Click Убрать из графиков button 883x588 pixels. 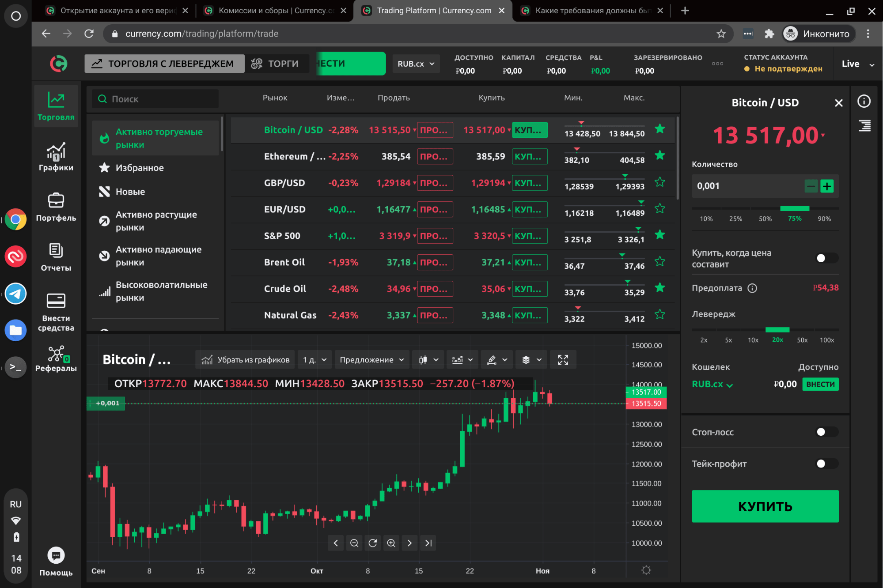pyautogui.click(x=246, y=360)
